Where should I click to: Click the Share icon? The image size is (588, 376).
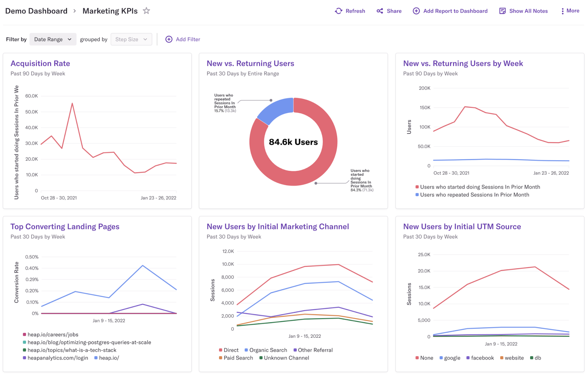(x=380, y=11)
